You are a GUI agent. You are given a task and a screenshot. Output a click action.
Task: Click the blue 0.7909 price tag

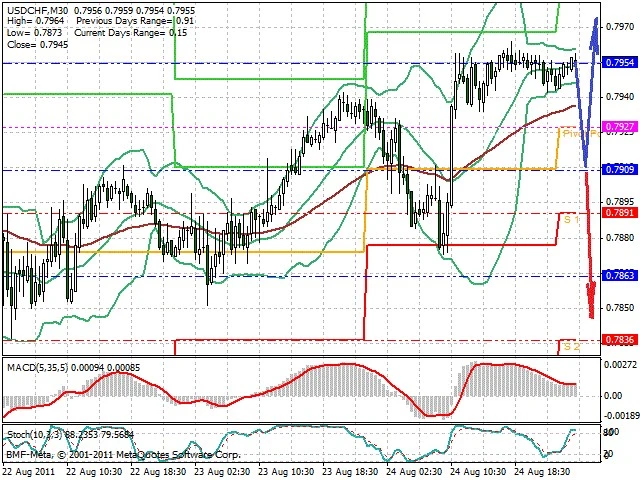click(620, 169)
